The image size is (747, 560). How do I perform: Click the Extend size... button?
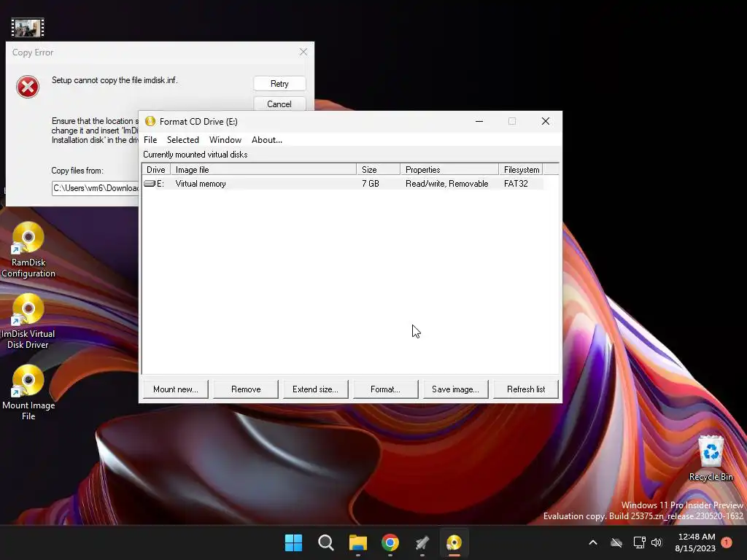[315, 389]
